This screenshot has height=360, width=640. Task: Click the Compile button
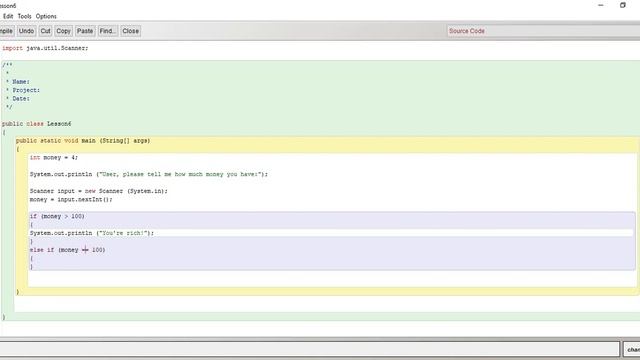pyautogui.click(x=6, y=31)
